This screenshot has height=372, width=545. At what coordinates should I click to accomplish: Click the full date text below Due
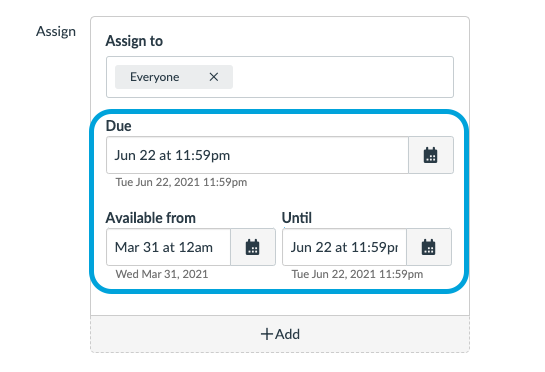click(181, 182)
